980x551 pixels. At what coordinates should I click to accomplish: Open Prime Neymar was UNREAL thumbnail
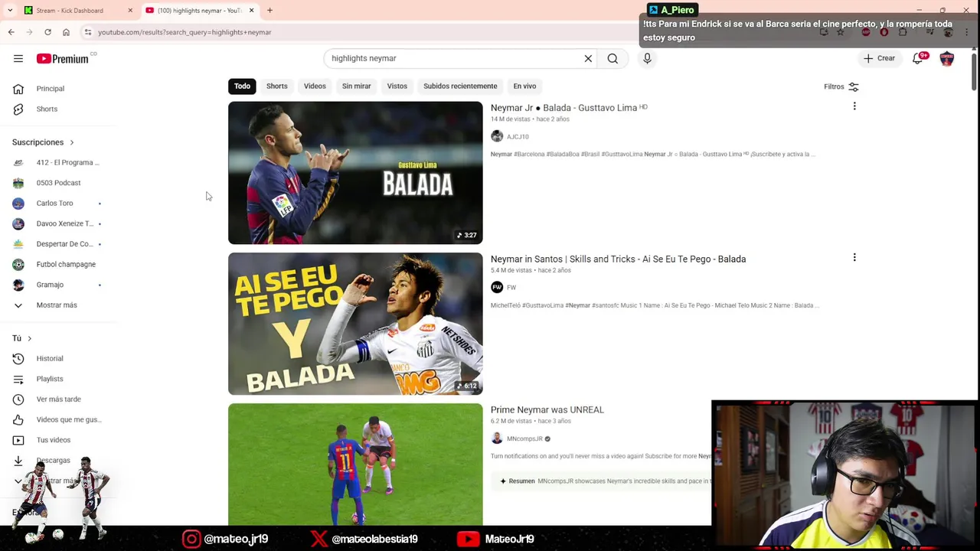[355, 464]
